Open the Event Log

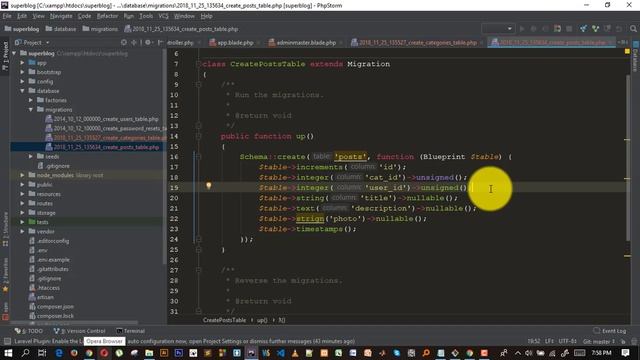pyautogui.click(x=610, y=331)
